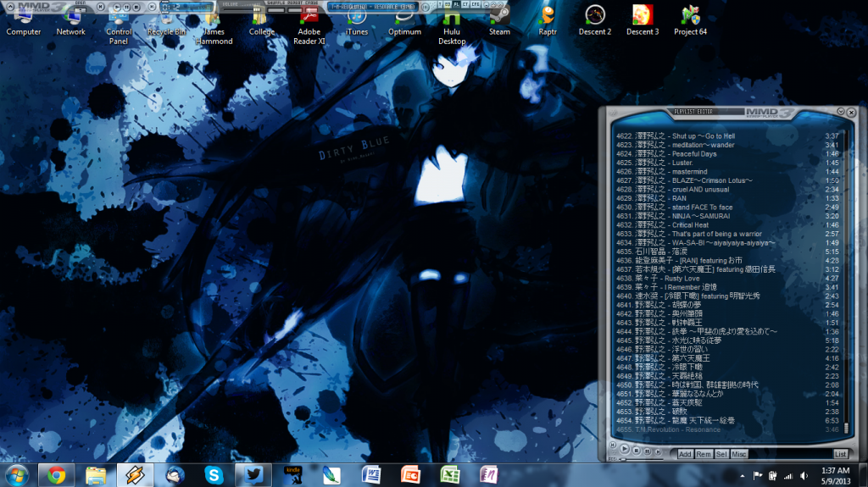Toggle Crossfade in the Winamp main bar
This screenshot has height=487, width=868.
pyautogui.click(x=310, y=10)
